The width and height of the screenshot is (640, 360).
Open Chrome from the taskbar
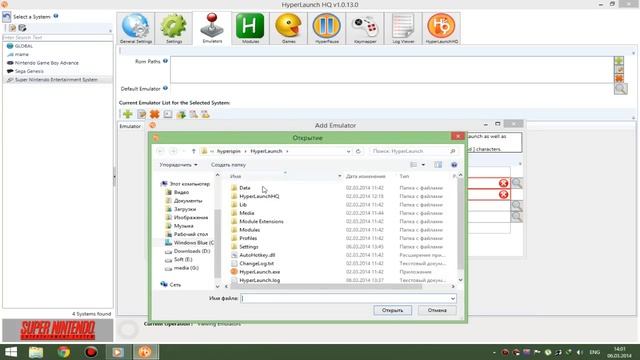pyautogui.click(x=63, y=352)
